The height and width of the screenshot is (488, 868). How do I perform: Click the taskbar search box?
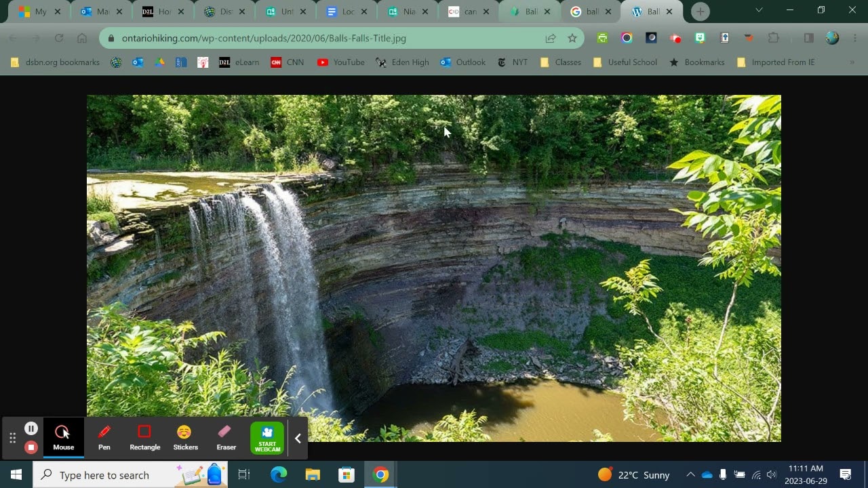point(130,474)
